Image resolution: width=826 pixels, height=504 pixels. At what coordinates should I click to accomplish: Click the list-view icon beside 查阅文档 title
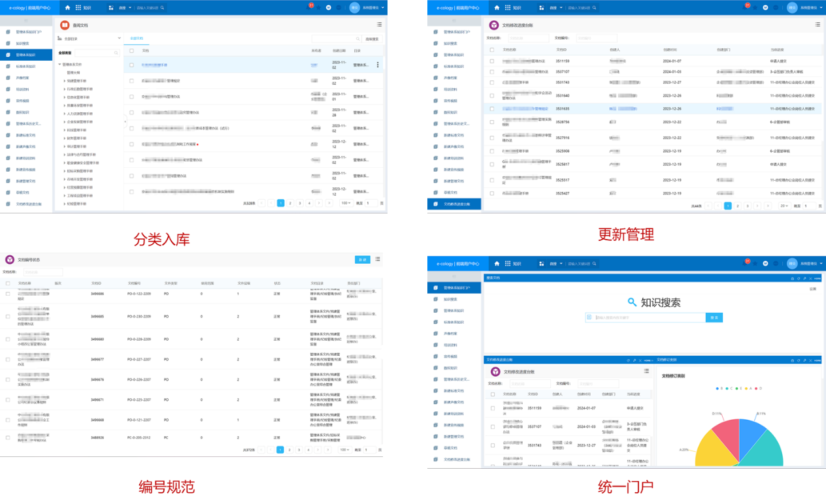[x=380, y=25]
